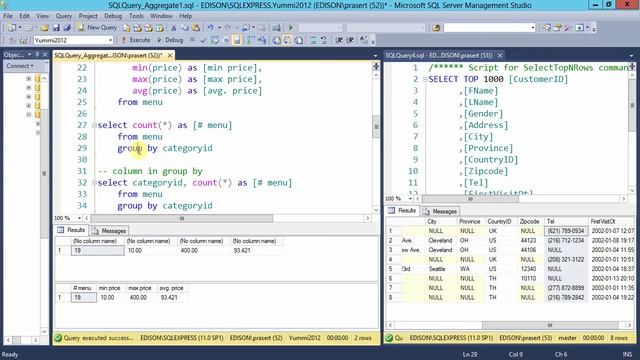Click the New Query toolbar button

98,27
